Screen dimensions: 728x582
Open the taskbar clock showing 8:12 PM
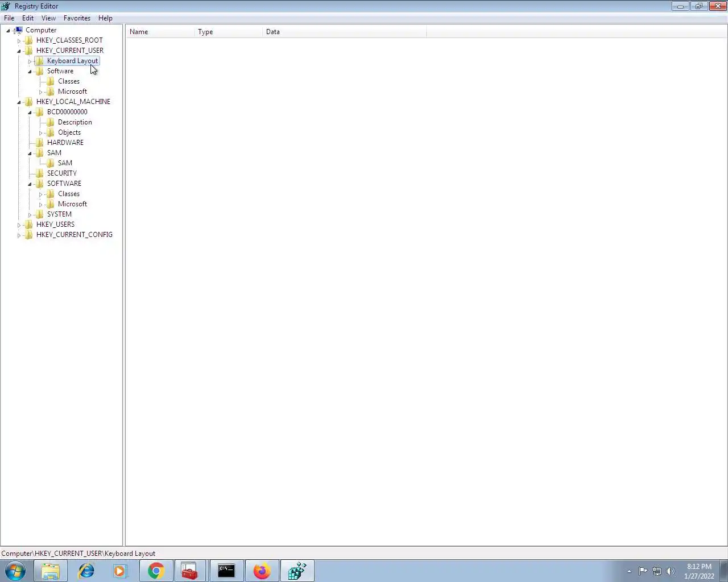coord(699,571)
